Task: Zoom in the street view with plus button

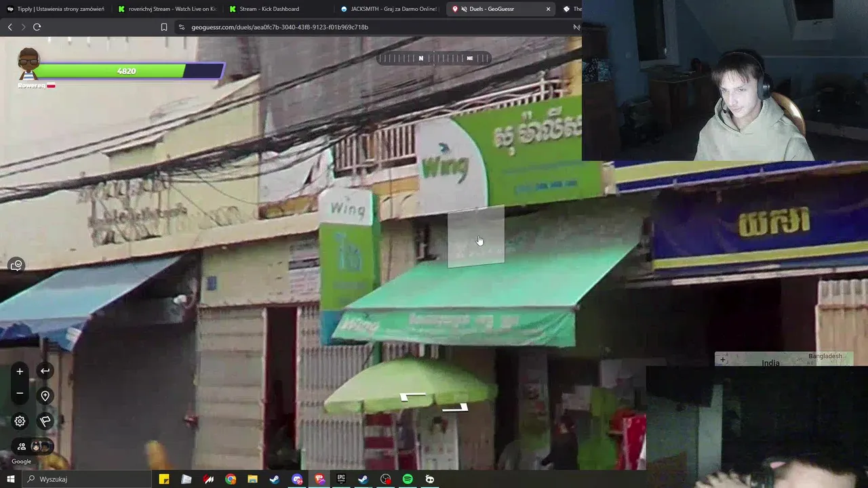Action: tap(20, 371)
